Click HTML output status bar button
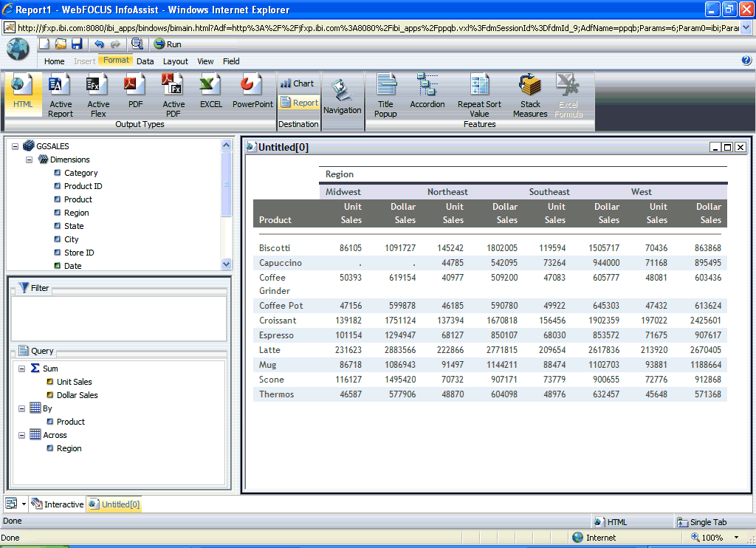The image size is (756, 548). (x=611, y=522)
